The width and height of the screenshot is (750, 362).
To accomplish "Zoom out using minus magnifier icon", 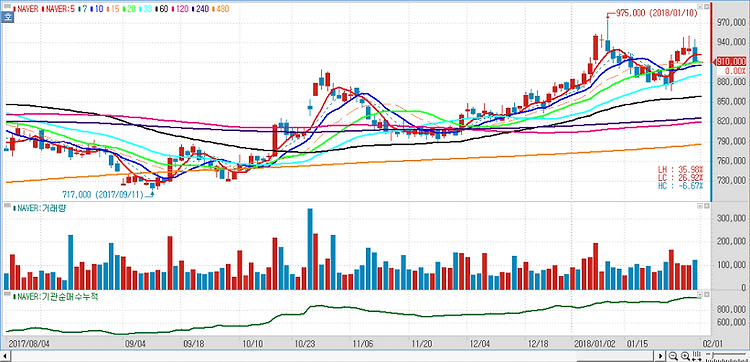I will [673, 356].
